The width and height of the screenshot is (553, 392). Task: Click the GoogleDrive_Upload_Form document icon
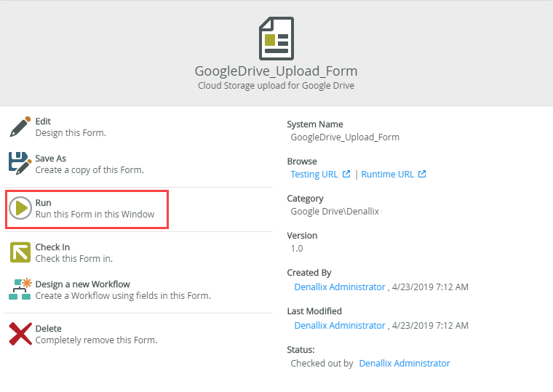(x=276, y=39)
